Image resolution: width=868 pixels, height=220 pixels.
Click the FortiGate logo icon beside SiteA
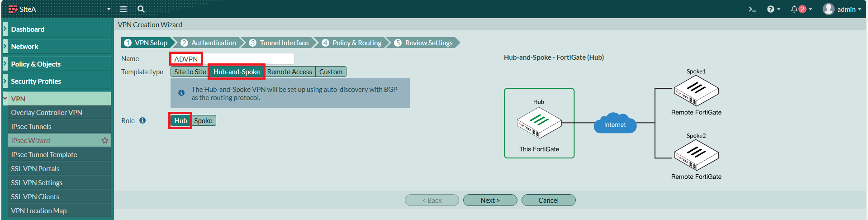[13, 9]
